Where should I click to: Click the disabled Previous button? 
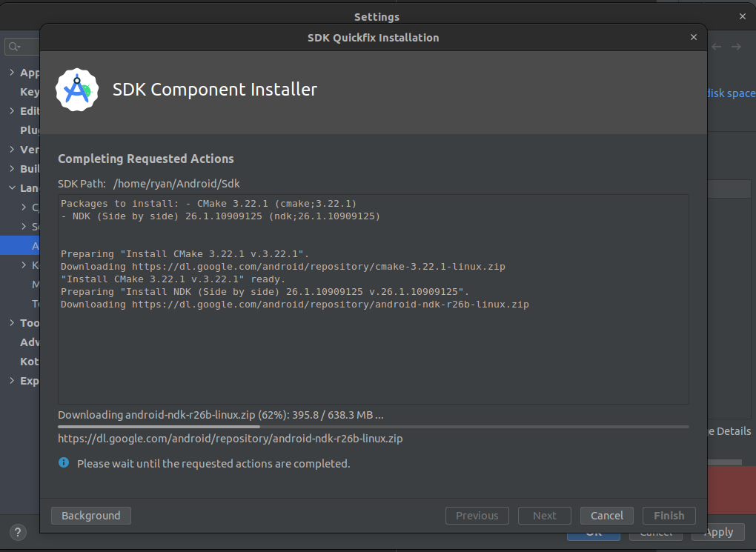pyautogui.click(x=477, y=516)
